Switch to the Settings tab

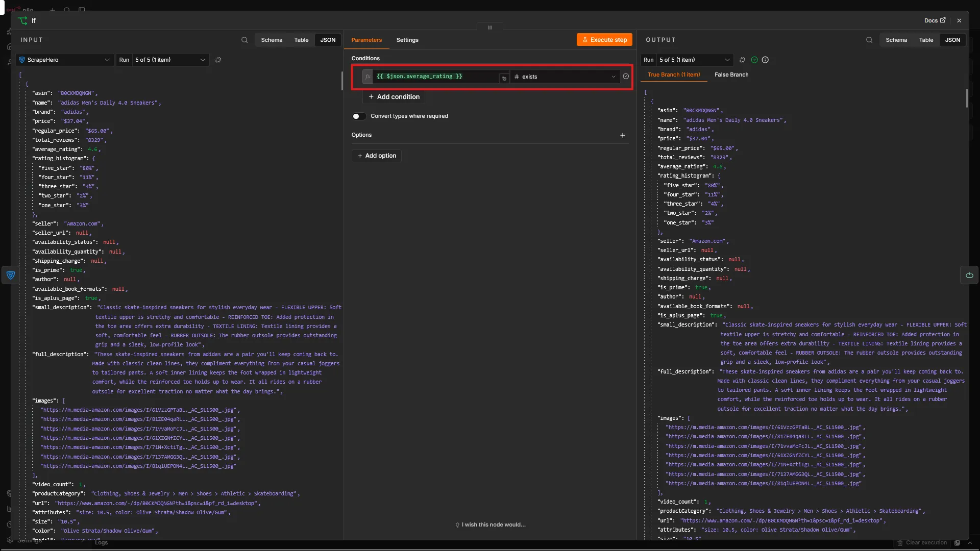[407, 40]
